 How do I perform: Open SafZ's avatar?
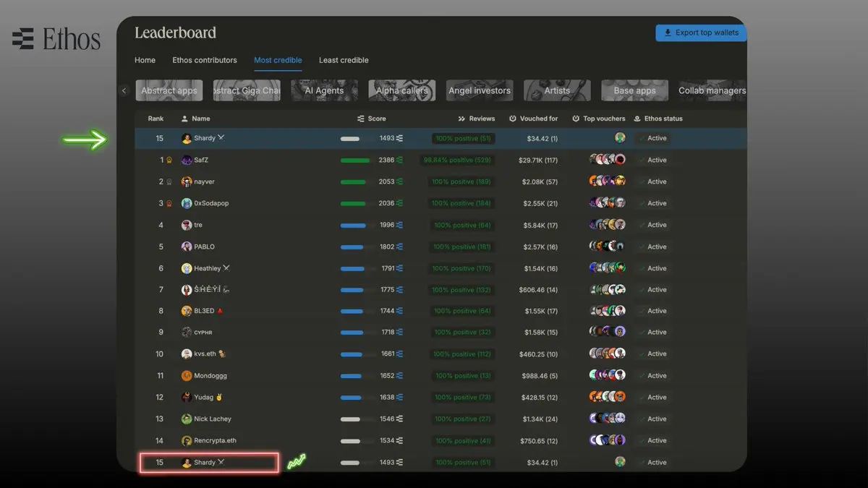(x=187, y=160)
